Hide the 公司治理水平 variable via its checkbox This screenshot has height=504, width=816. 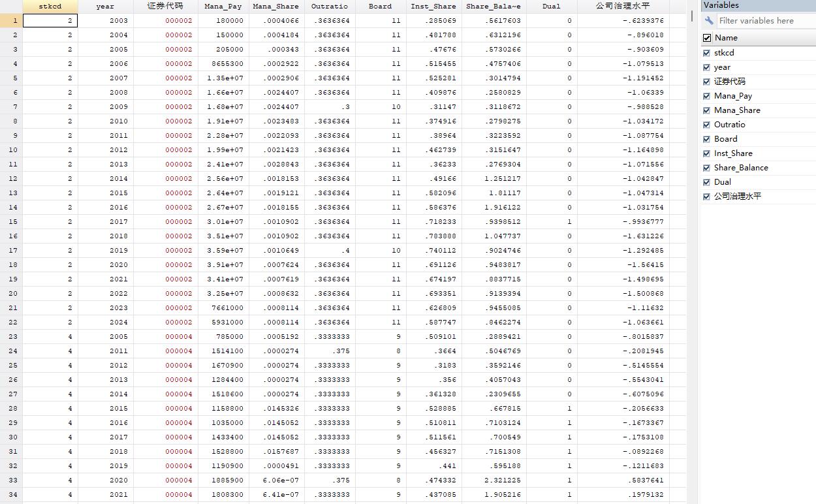click(707, 197)
